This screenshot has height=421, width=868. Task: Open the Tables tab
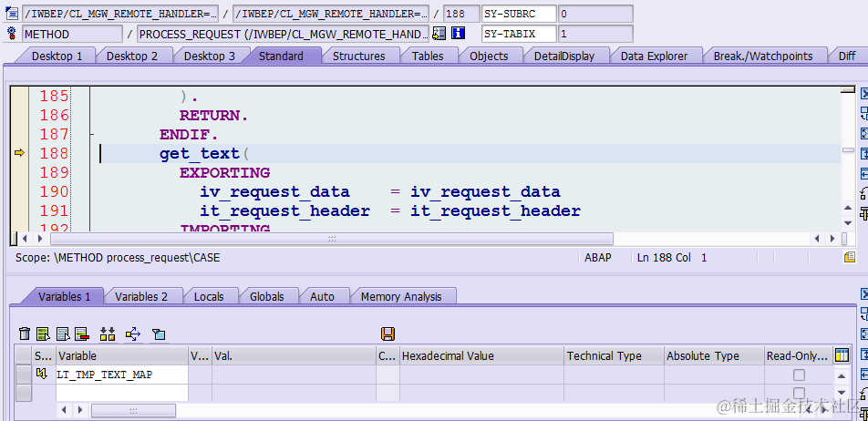coord(428,56)
